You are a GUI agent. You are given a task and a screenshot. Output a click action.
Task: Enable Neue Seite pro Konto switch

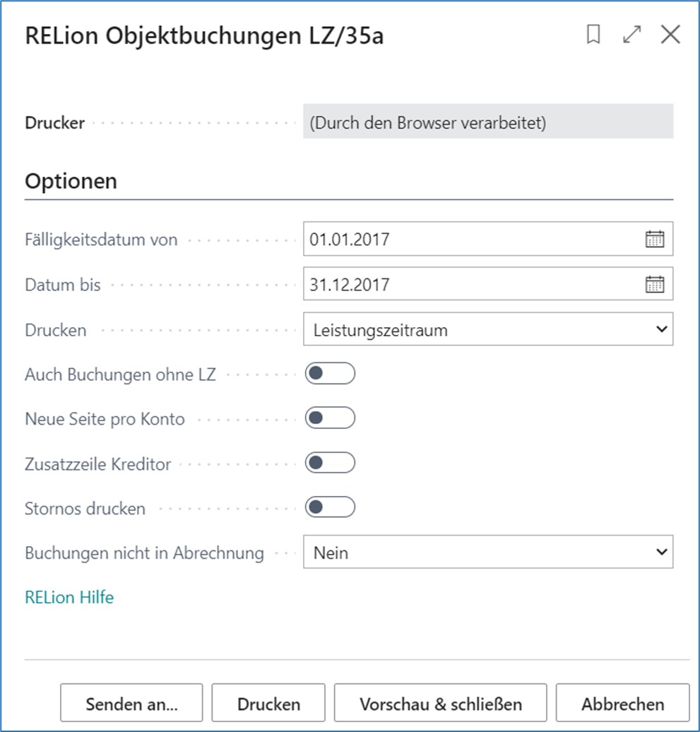[x=330, y=418]
